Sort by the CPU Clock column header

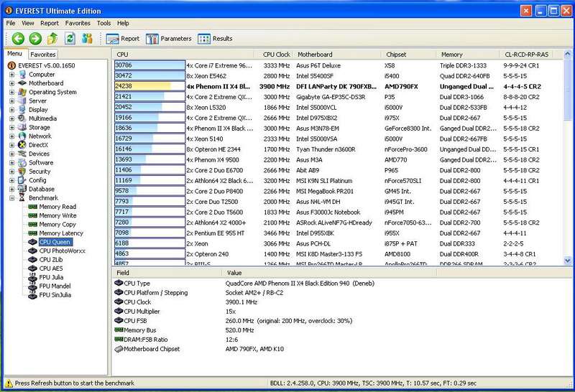[273, 55]
